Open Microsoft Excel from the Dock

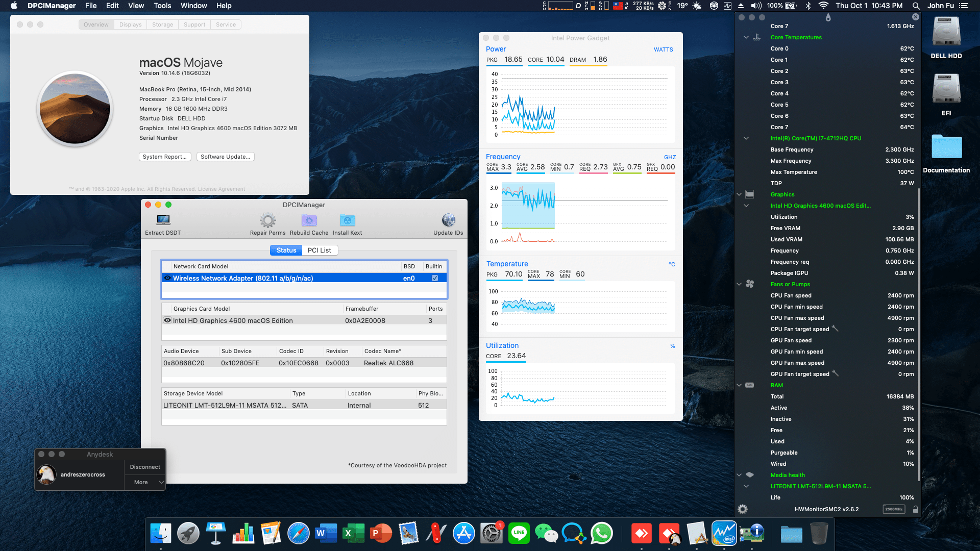(x=354, y=534)
